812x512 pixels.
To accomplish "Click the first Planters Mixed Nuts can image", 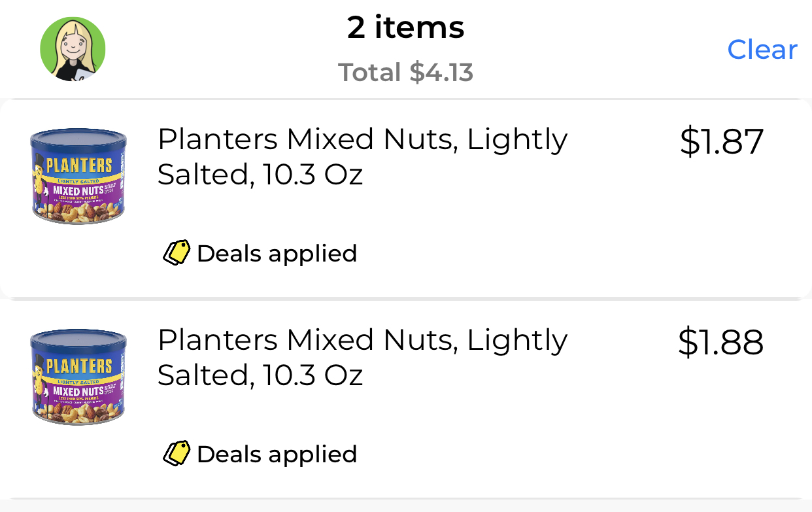I will [x=78, y=175].
